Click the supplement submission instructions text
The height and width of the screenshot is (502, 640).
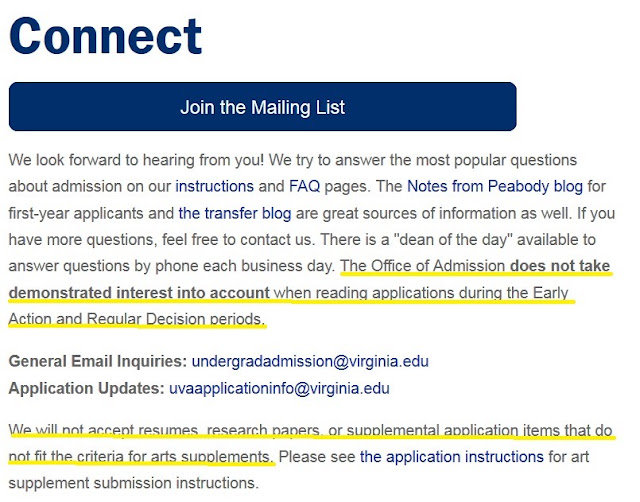coord(133,483)
